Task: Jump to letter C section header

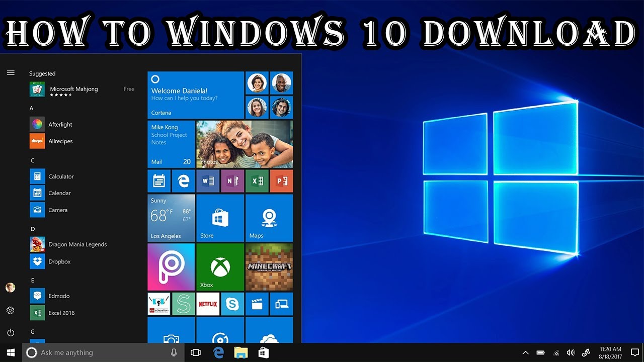Action: 32,160
